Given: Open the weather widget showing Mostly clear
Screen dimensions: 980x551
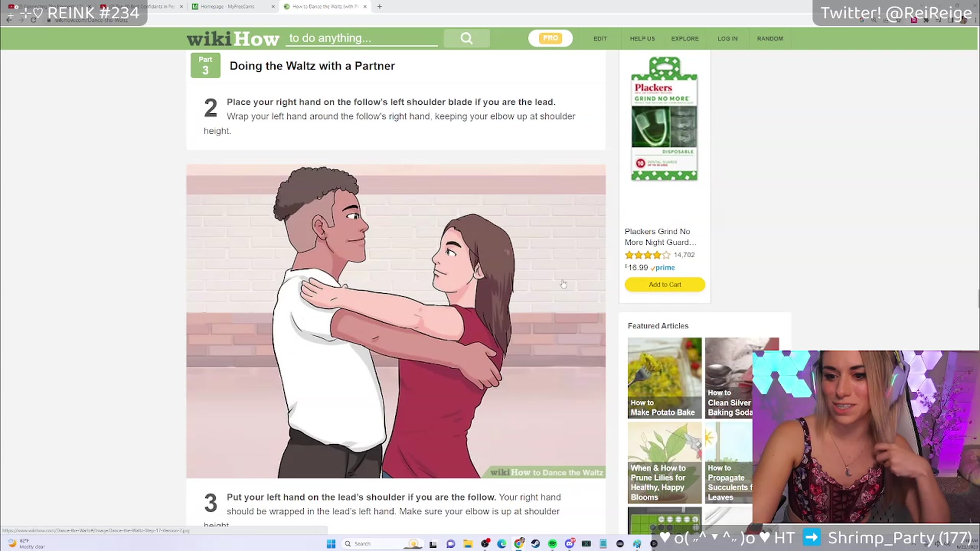Looking at the screenshot, I should pos(27,544).
